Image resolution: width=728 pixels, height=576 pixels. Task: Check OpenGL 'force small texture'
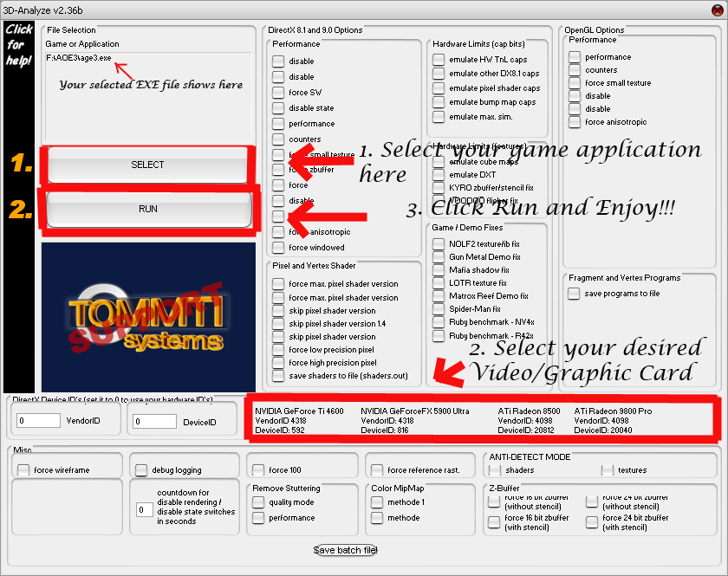[575, 82]
